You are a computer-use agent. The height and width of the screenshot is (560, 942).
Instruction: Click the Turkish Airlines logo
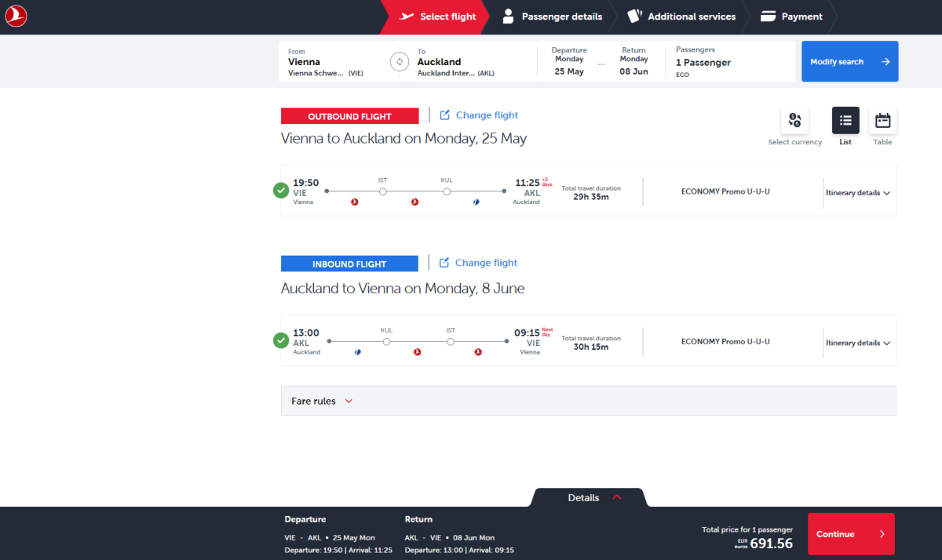tap(16, 16)
